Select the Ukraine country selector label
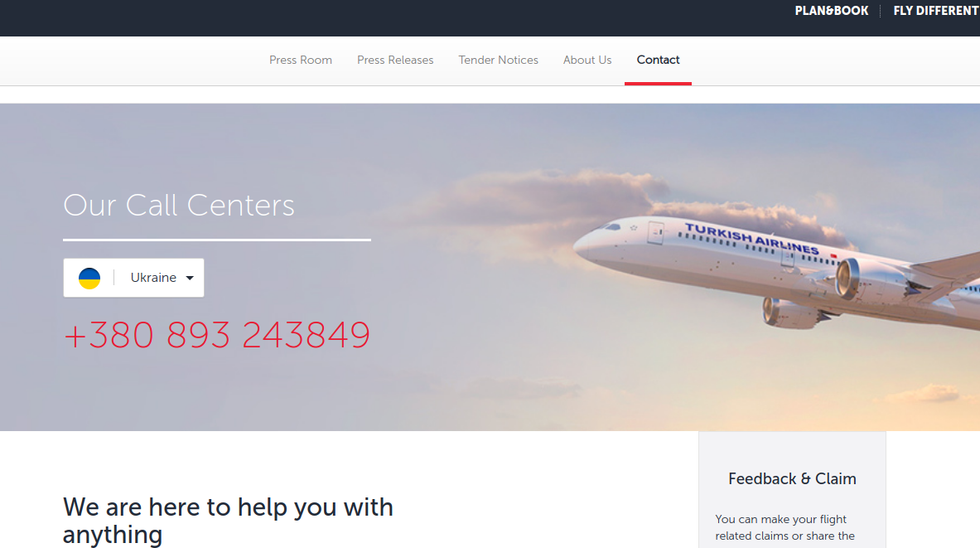This screenshot has width=980, height=548. tap(153, 278)
